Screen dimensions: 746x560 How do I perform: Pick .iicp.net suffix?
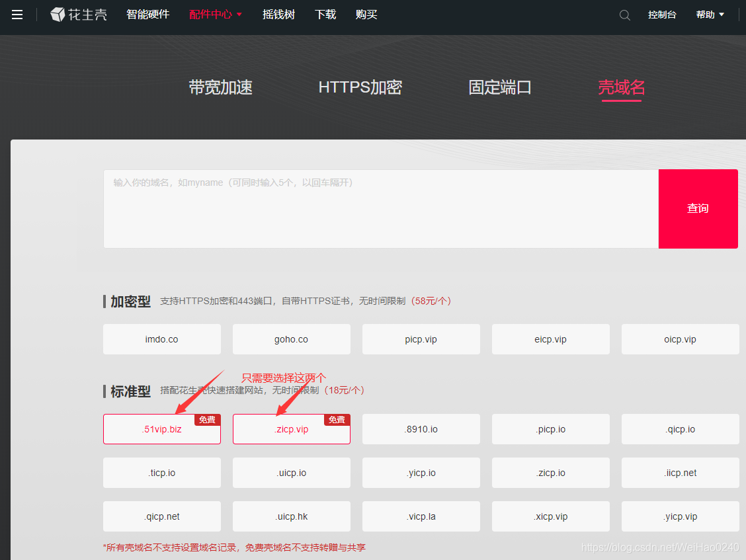(681, 473)
